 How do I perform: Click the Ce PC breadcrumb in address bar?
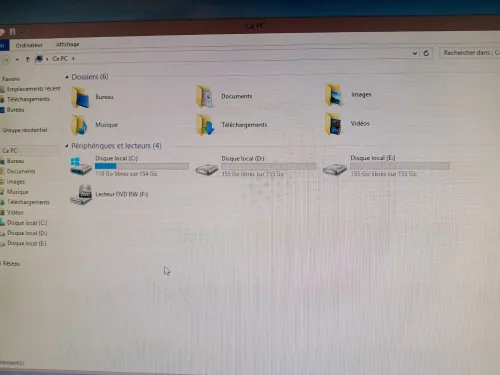click(x=60, y=59)
